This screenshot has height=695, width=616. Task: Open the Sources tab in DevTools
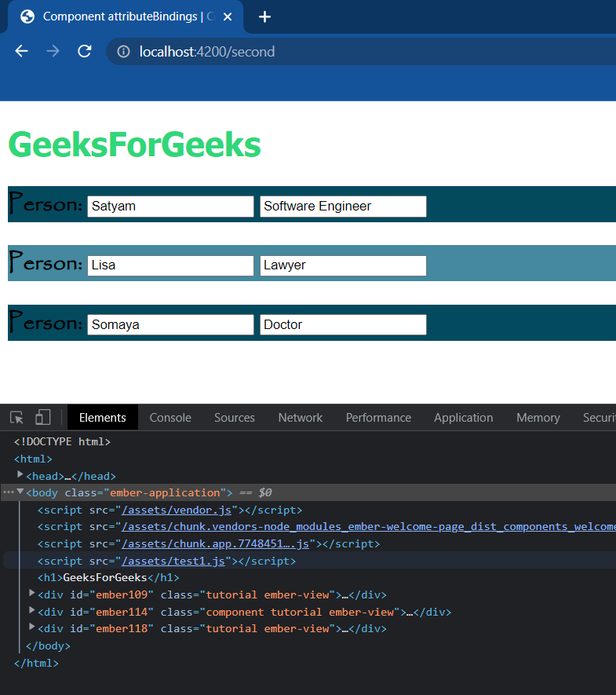tap(235, 418)
